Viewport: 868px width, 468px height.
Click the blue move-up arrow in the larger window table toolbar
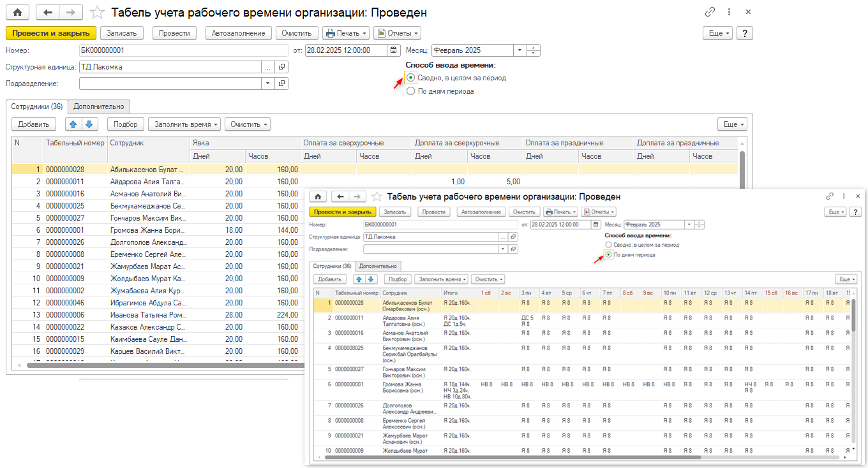click(74, 124)
